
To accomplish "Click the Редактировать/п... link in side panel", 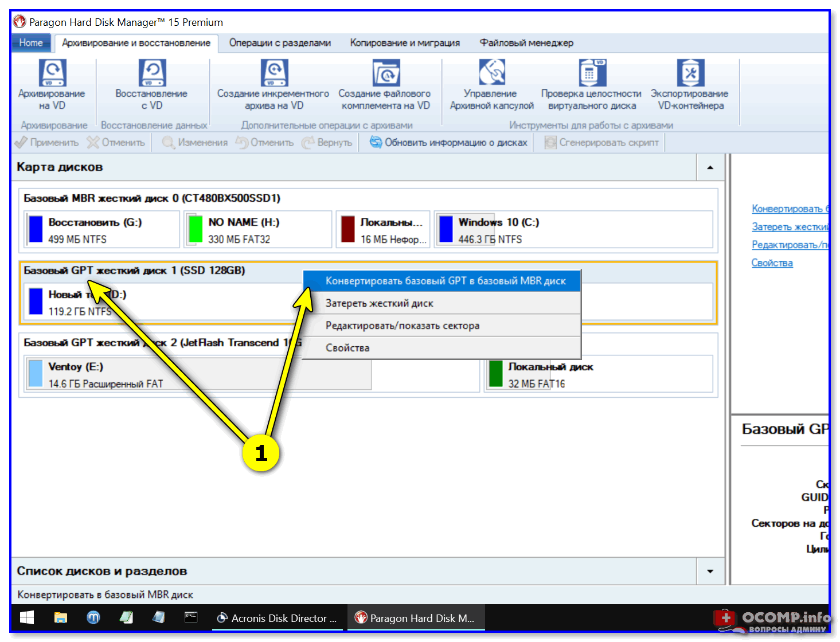I will click(x=790, y=245).
